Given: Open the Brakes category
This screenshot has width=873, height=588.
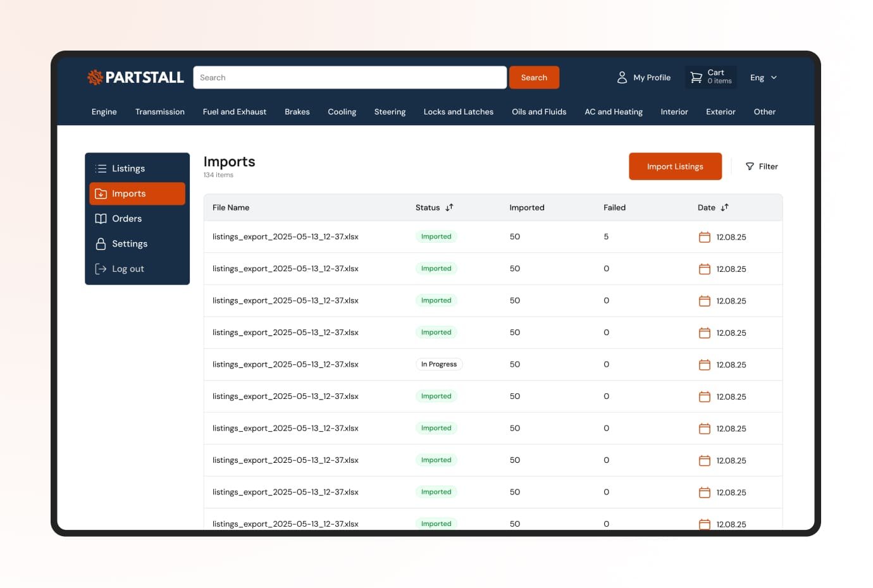Looking at the screenshot, I should click(297, 112).
